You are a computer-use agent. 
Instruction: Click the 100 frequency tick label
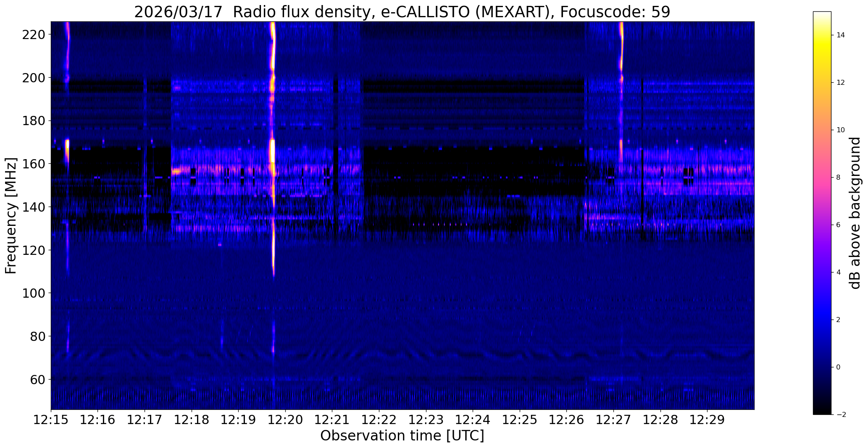click(x=33, y=293)
